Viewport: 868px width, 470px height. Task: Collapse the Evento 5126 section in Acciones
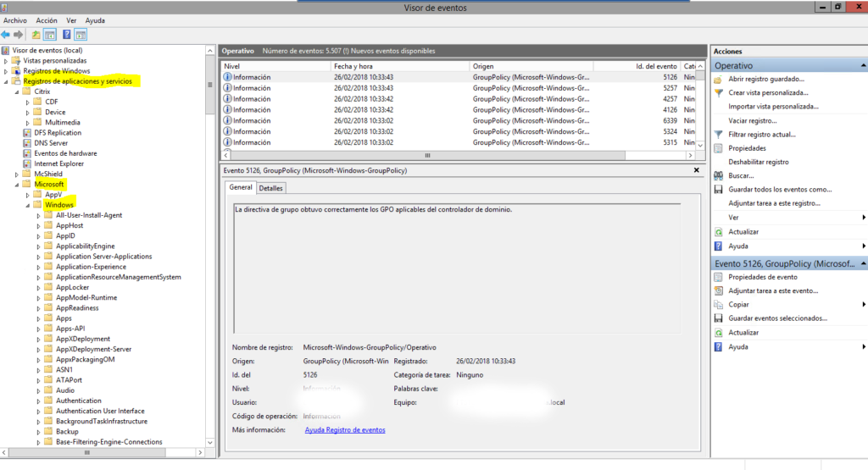tap(863, 263)
